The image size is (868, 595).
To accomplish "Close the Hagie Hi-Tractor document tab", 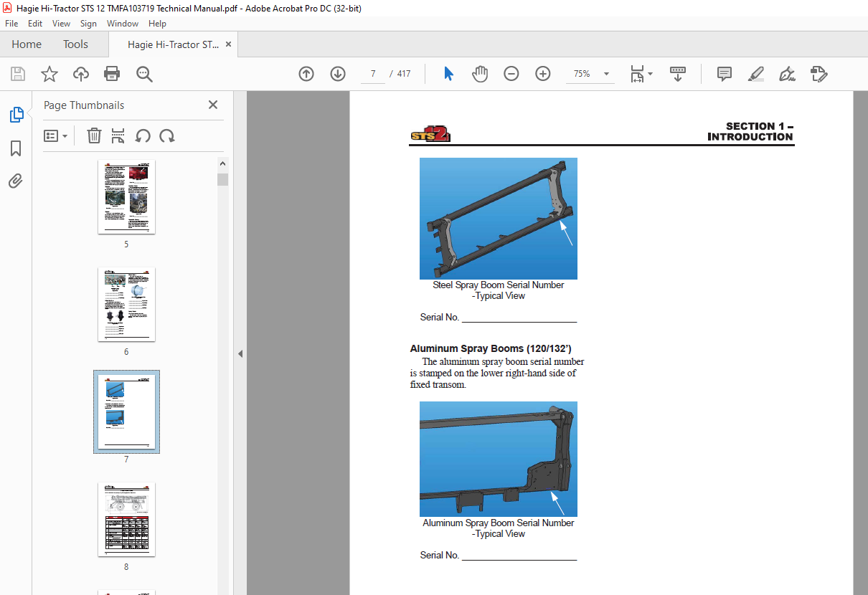I will (x=228, y=44).
